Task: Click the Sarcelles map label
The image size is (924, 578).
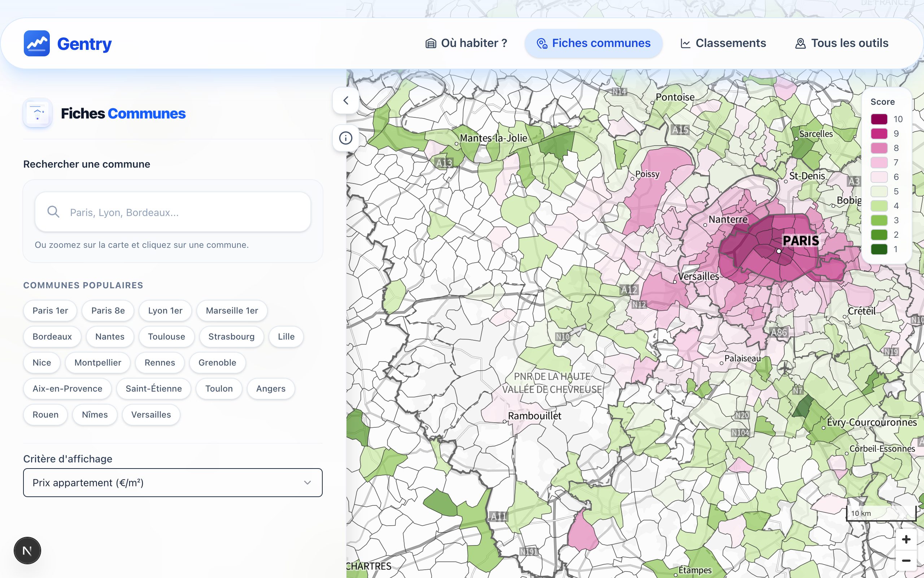Action: coord(816,134)
